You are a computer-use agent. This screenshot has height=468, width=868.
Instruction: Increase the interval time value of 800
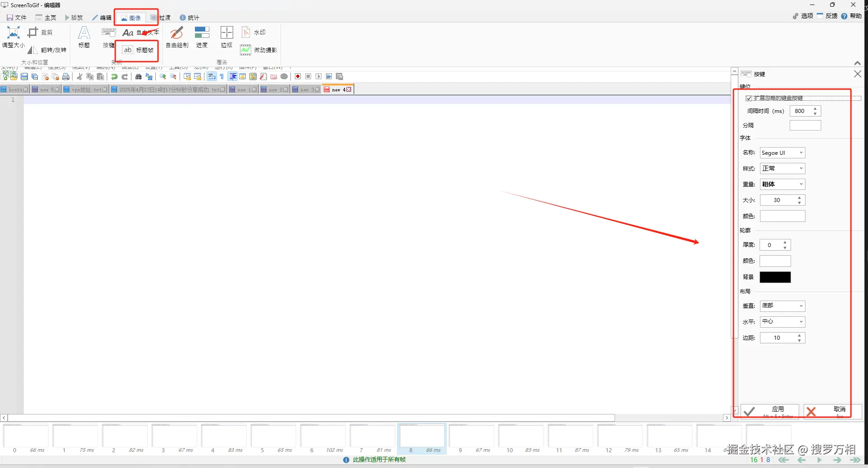[x=815, y=108]
